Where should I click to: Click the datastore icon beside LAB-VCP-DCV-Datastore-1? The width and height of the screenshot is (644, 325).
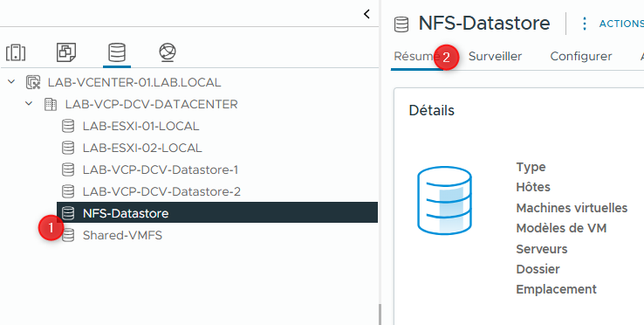click(68, 169)
